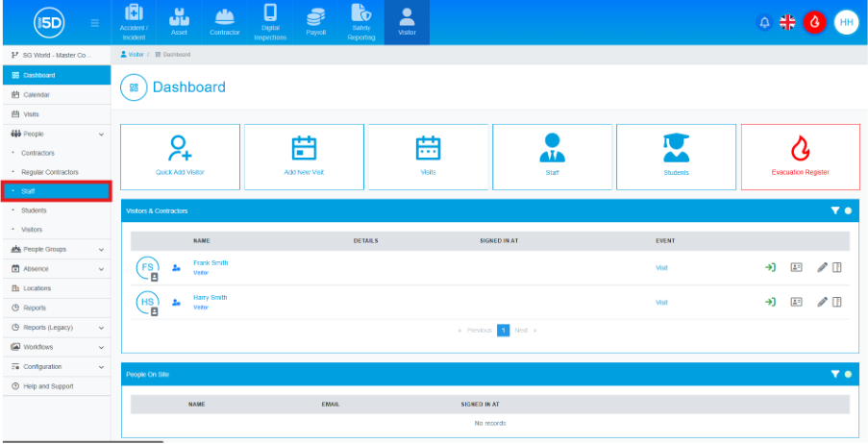Open the Harry Smith name link

(210, 297)
